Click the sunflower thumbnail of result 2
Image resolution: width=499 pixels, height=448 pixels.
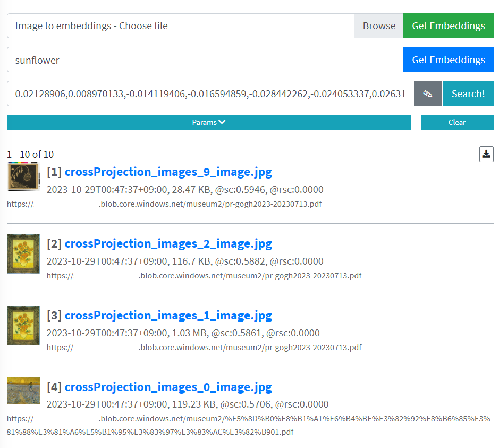(23, 253)
